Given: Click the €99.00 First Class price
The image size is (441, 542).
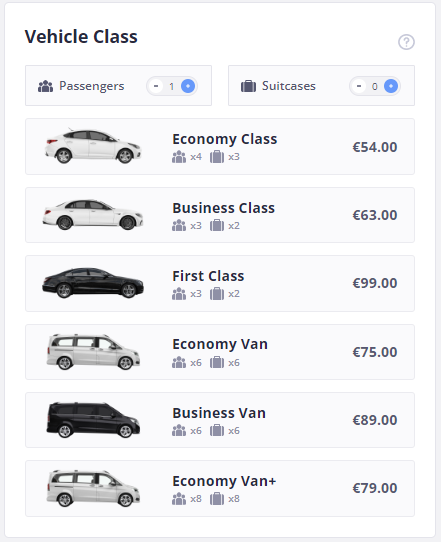Looking at the screenshot, I should tap(375, 283).
